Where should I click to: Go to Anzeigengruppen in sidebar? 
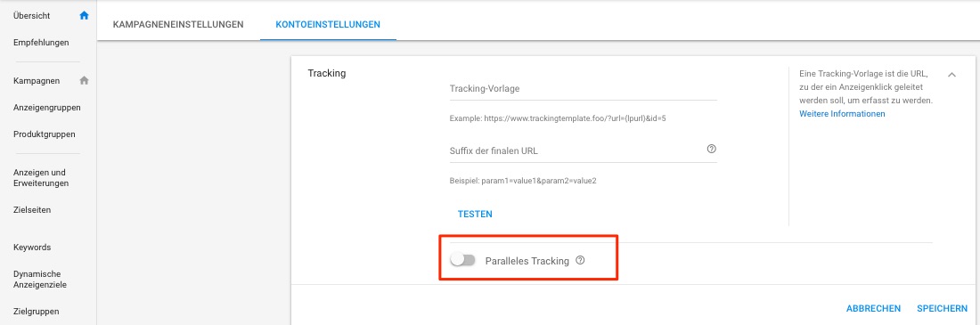pos(47,108)
